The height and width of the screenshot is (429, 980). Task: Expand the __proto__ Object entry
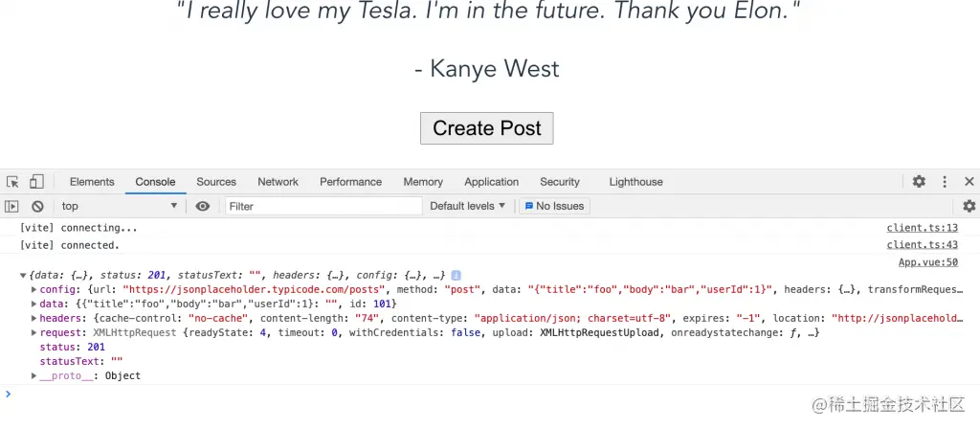point(34,375)
